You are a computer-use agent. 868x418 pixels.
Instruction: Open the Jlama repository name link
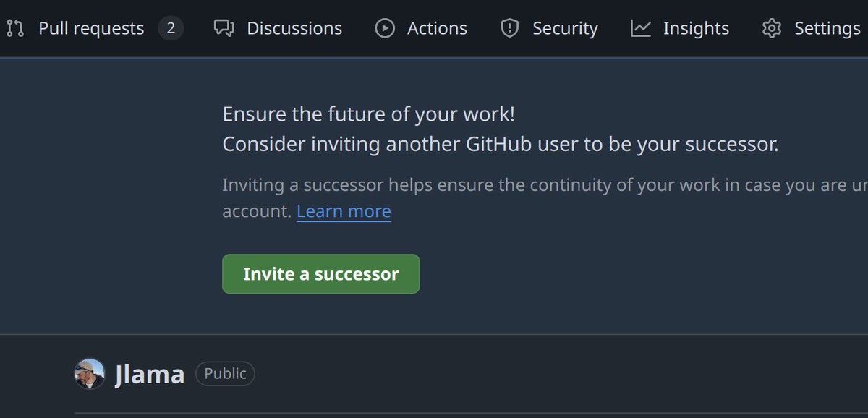click(150, 374)
